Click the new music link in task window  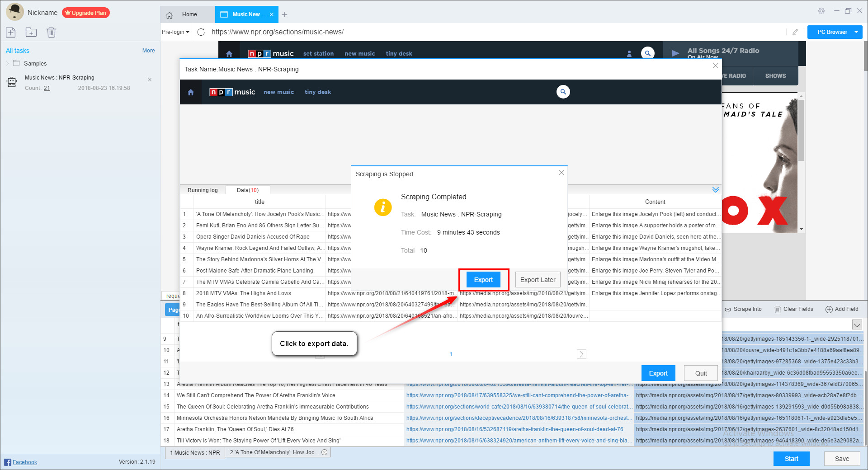tap(278, 92)
